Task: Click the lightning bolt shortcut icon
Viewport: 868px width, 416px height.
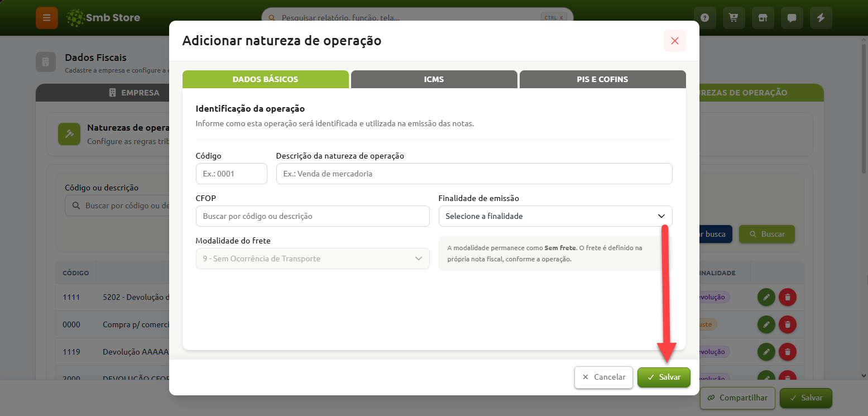Action: 821,18
